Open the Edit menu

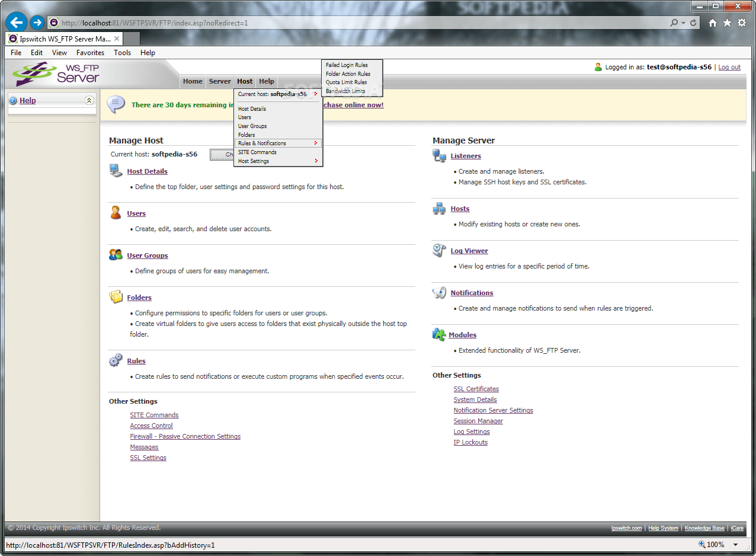pyautogui.click(x=37, y=53)
